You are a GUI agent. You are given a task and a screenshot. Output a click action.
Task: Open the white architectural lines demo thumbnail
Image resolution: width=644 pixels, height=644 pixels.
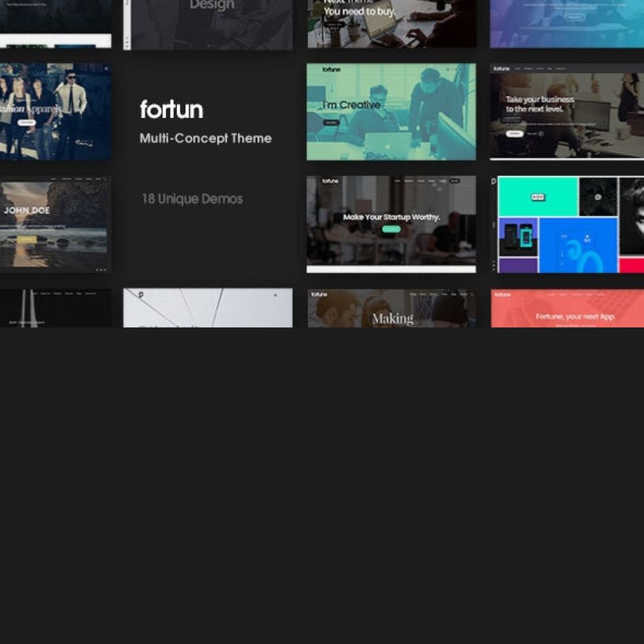[x=208, y=309]
